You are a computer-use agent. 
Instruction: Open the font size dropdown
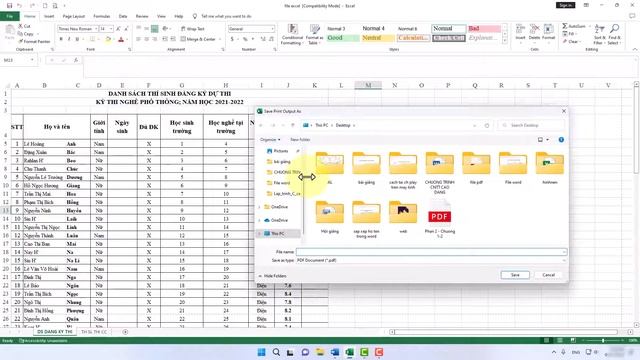coord(111,29)
